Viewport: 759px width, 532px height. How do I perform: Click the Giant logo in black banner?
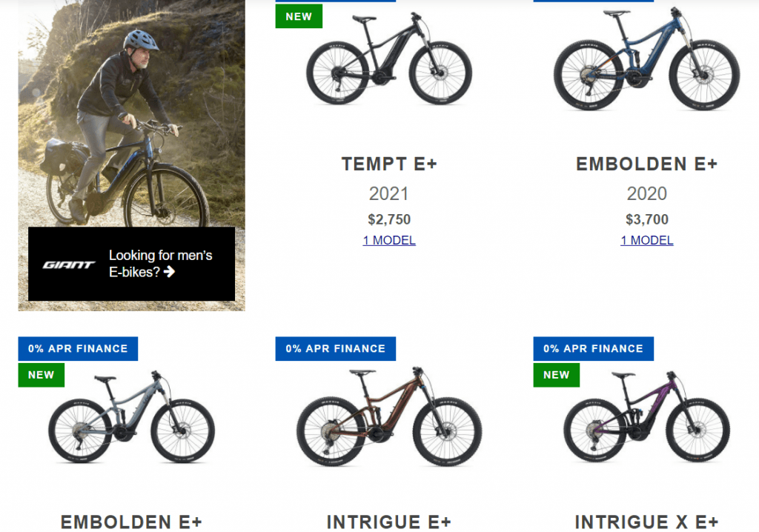pos(69,265)
